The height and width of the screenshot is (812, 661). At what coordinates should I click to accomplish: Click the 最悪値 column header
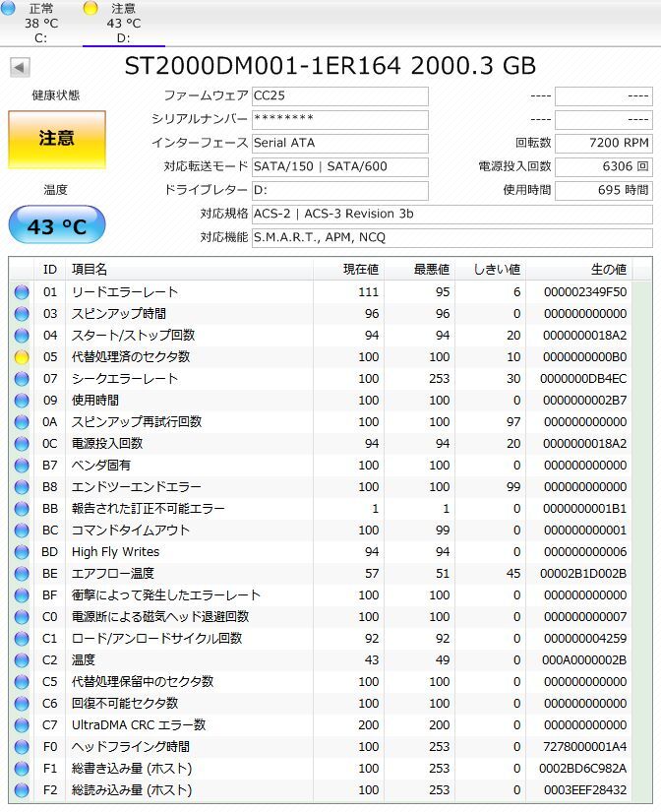pyautogui.click(x=419, y=270)
